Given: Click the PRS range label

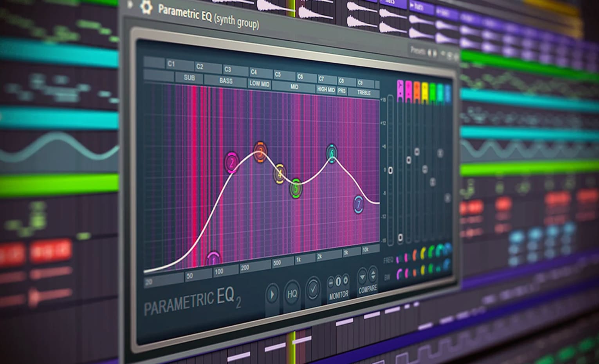Looking at the screenshot, I should pyautogui.click(x=342, y=91).
